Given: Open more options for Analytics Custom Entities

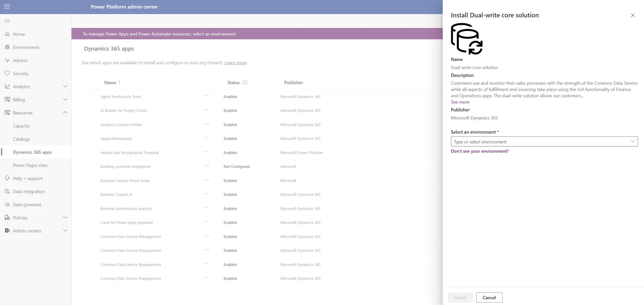Looking at the screenshot, I should (x=206, y=124).
